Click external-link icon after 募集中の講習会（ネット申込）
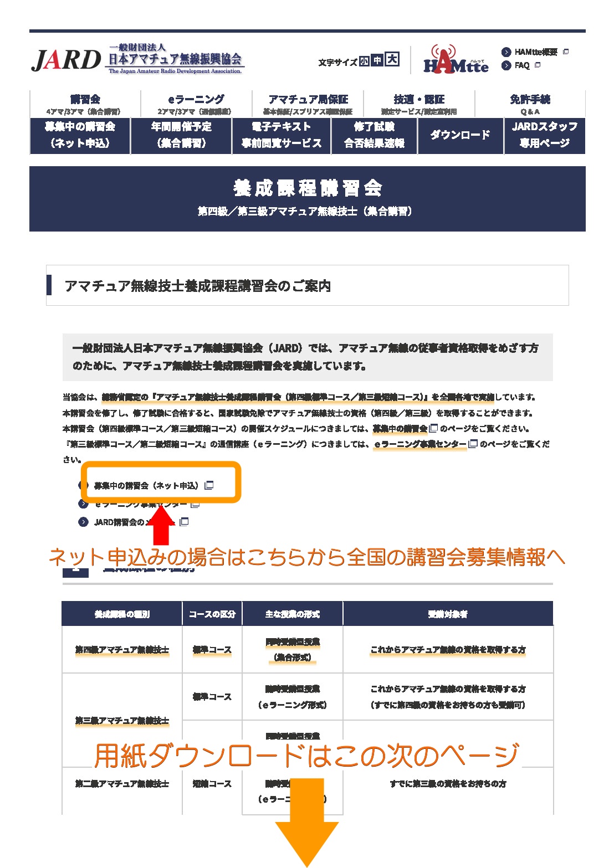The width and height of the screenshot is (614, 868). pos(209,485)
